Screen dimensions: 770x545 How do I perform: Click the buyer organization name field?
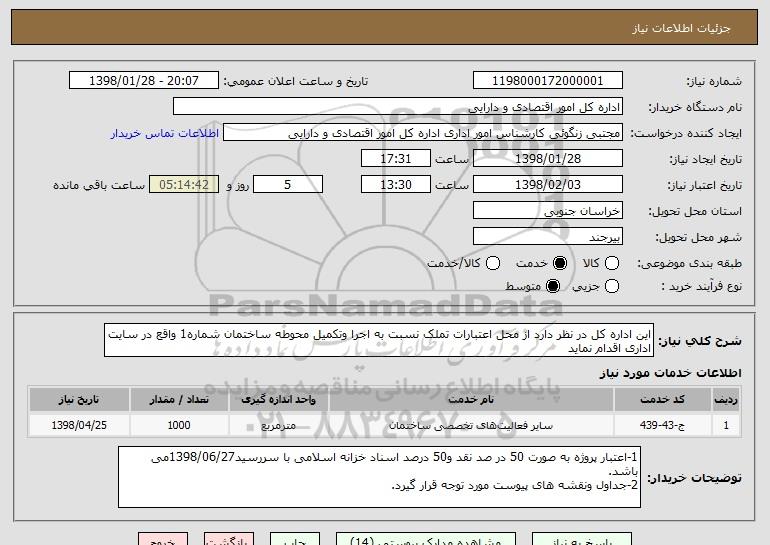pyautogui.click(x=398, y=107)
